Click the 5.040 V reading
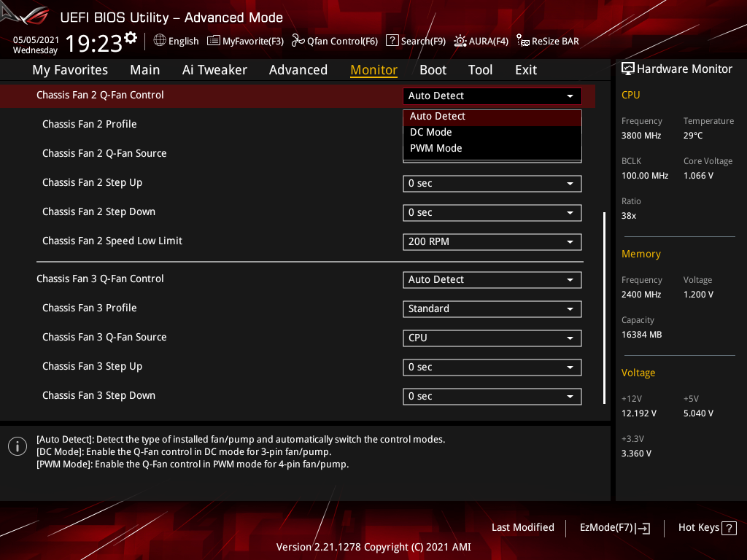The height and width of the screenshot is (560, 747). pyautogui.click(x=698, y=413)
